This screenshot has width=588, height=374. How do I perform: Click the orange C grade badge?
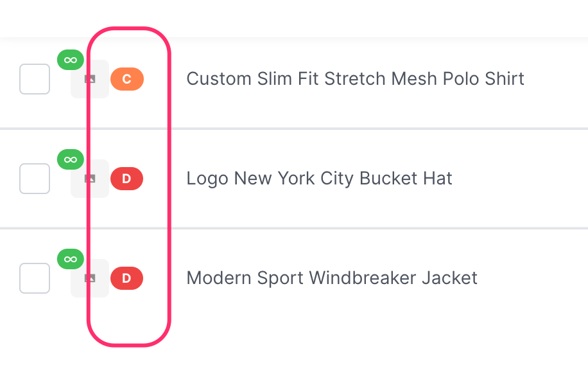(x=126, y=79)
